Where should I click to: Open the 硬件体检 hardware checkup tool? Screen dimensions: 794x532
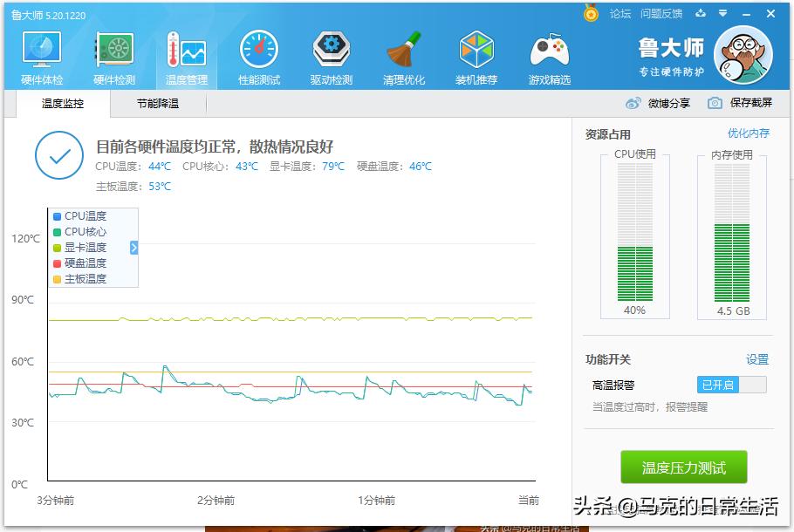pos(40,56)
